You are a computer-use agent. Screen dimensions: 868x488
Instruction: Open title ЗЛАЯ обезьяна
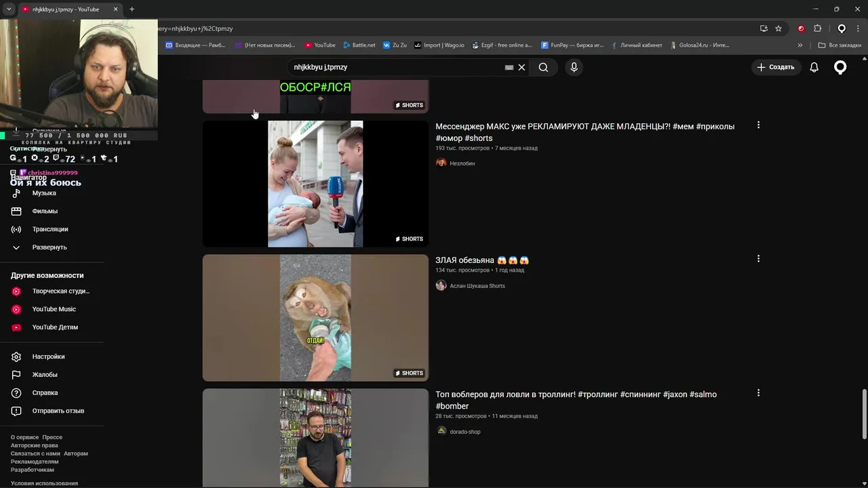click(x=482, y=260)
